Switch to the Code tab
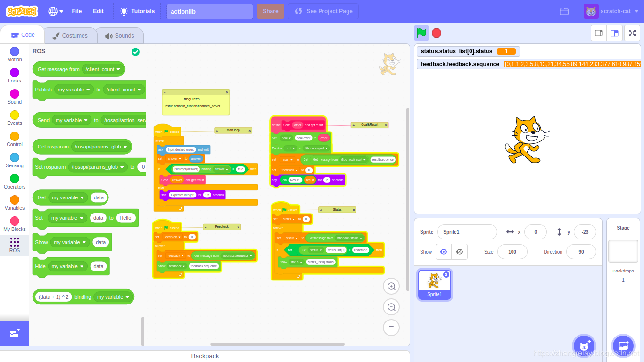Image resolution: width=644 pixels, height=362 pixels. (x=23, y=35)
